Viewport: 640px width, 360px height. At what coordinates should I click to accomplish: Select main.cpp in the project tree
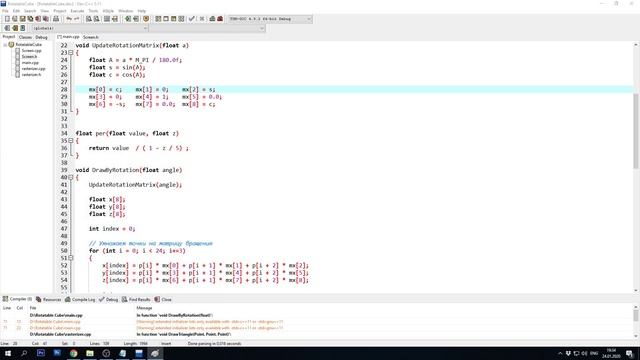click(x=30, y=63)
